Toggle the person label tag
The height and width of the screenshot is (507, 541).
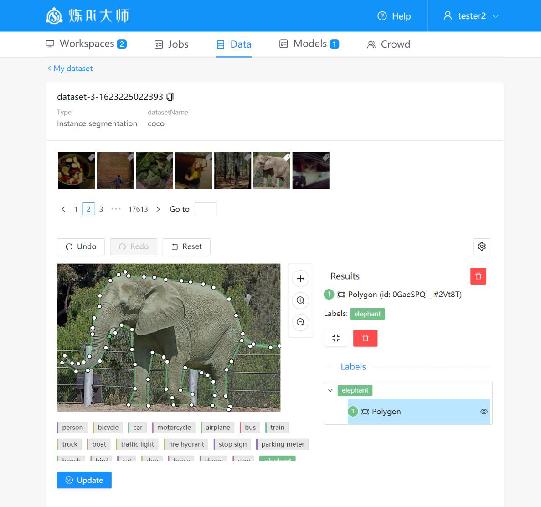[72, 427]
